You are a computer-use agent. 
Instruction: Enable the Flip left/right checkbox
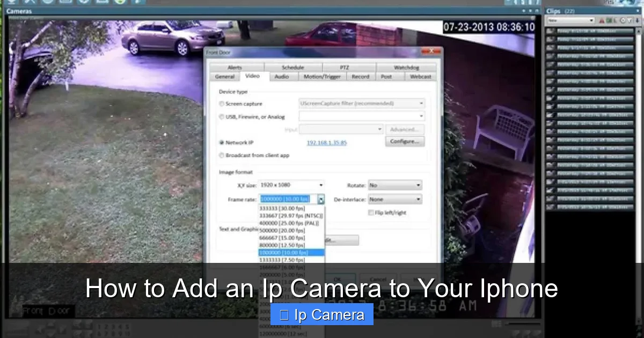click(371, 212)
